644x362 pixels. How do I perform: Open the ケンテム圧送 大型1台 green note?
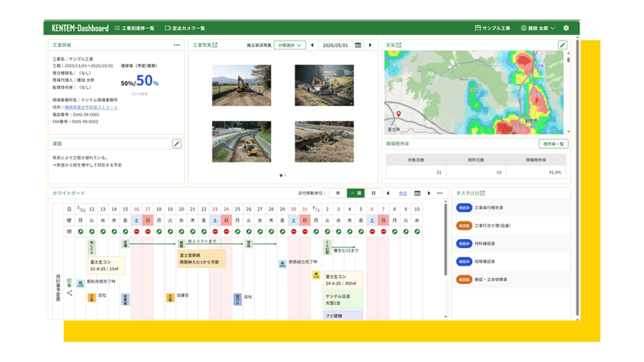coord(343,299)
